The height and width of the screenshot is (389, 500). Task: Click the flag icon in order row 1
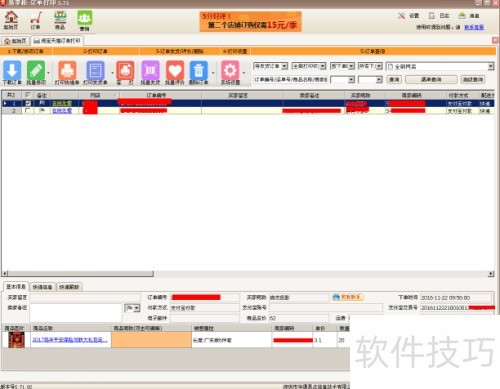(x=42, y=103)
